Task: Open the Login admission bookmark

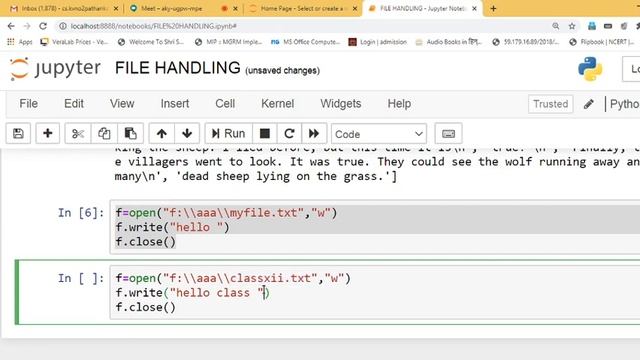Action: pos(378,42)
